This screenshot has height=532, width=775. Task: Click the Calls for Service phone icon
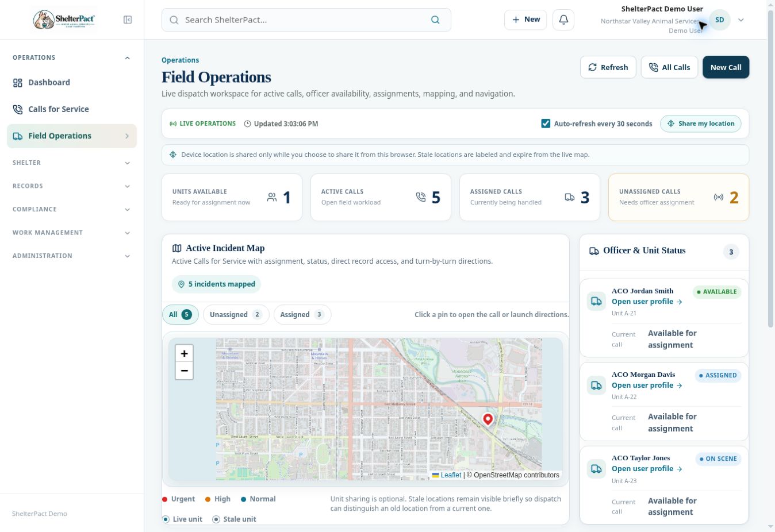tap(18, 109)
